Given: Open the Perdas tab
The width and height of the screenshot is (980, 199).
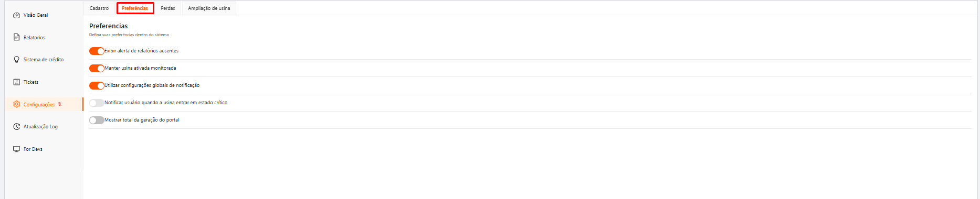Looking at the screenshot, I should point(168,8).
